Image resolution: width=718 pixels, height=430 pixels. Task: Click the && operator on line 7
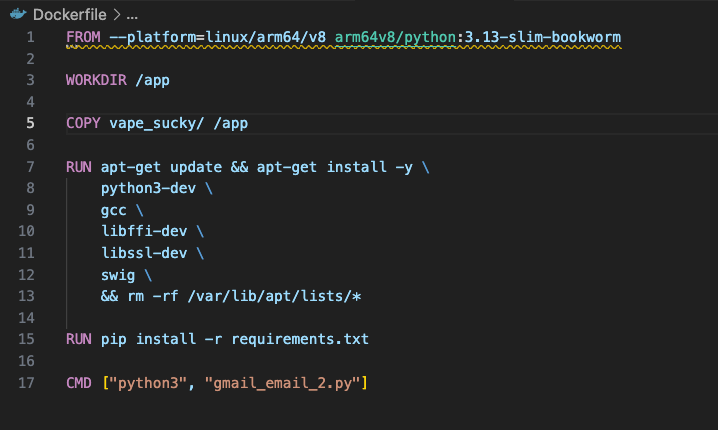239,167
